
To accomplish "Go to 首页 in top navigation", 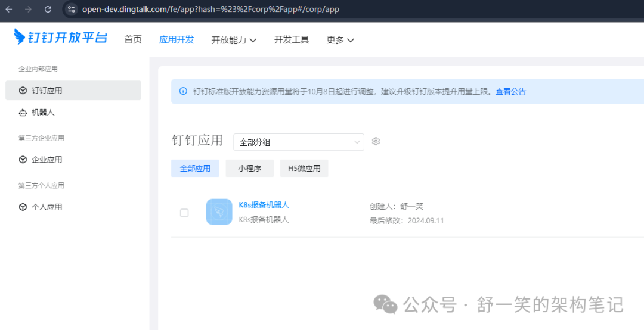I will 133,39.
